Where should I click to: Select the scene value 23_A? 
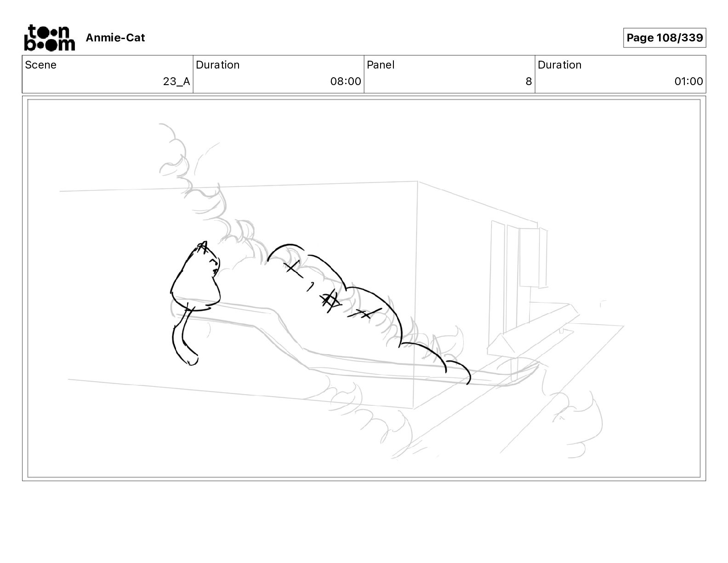tap(176, 81)
